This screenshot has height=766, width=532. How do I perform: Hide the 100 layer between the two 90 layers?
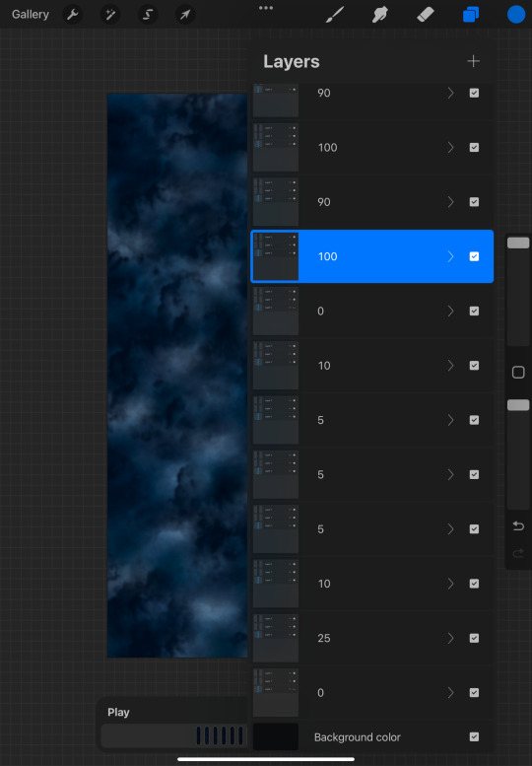click(474, 148)
